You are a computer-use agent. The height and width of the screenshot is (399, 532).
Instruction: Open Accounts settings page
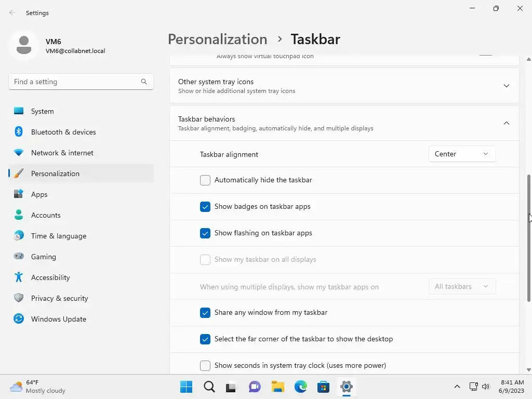[46, 215]
